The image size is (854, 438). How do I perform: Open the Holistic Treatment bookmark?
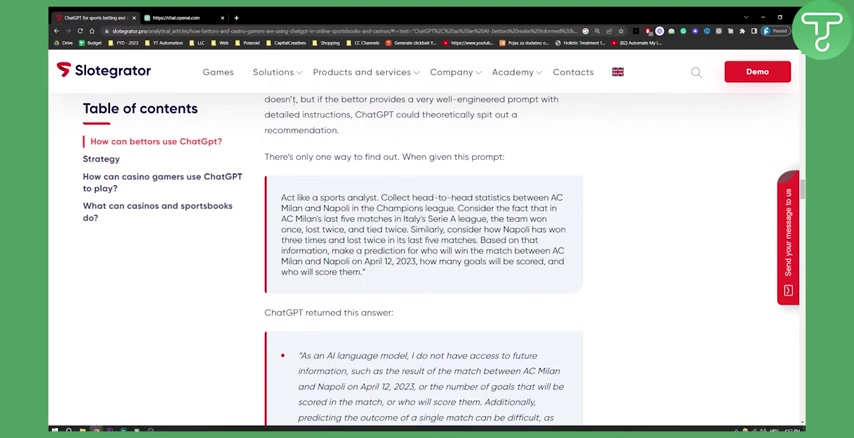(x=580, y=42)
